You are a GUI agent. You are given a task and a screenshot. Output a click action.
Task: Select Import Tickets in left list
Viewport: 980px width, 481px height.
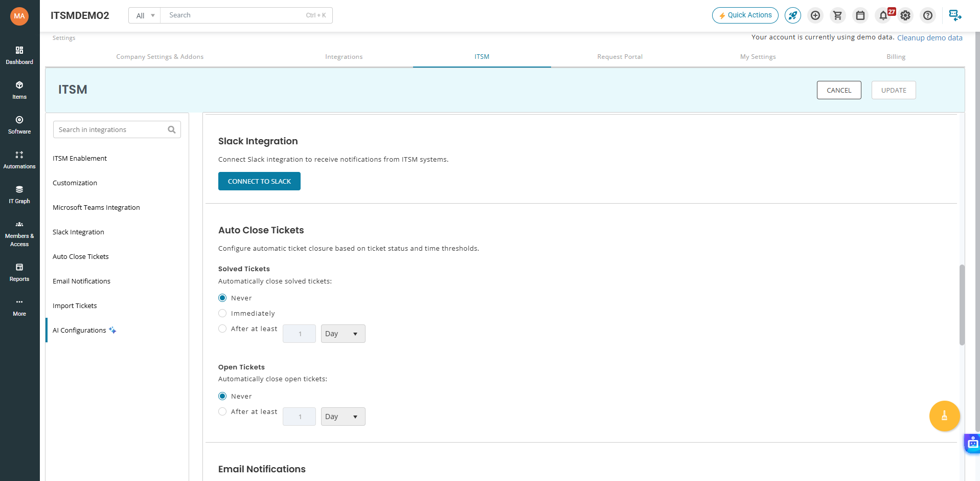[75, 306]
